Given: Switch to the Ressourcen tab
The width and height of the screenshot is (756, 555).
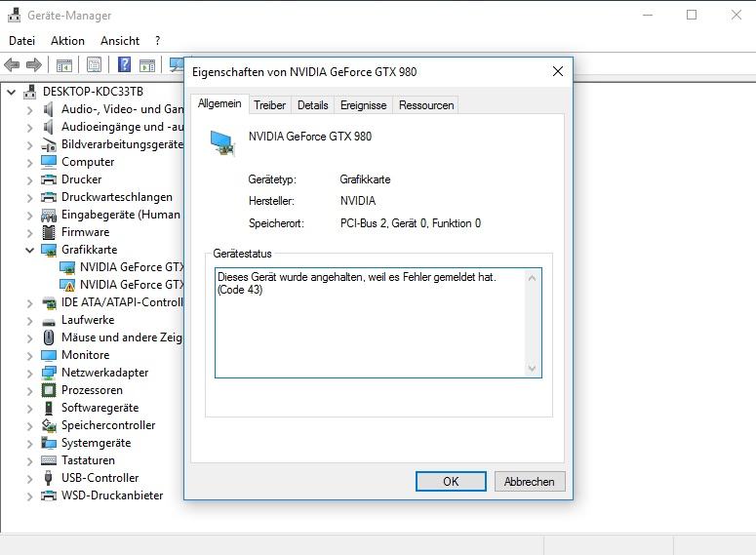Looking at the screenshot, I should [425, 105].
